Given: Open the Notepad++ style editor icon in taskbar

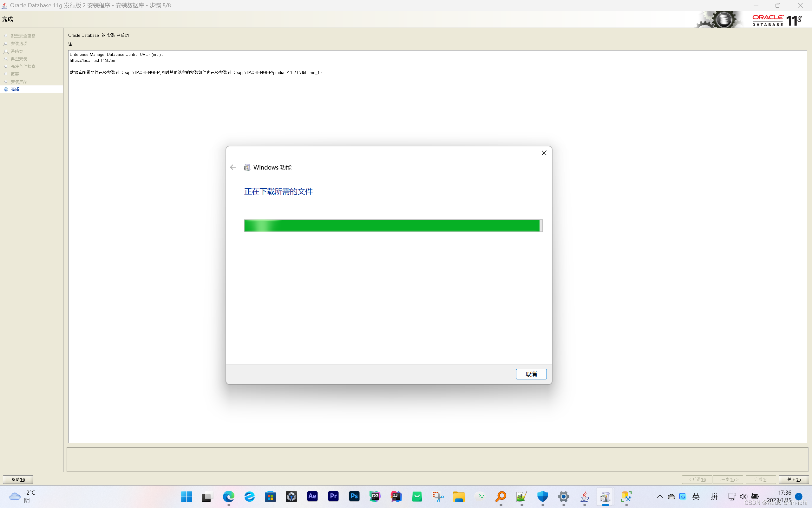Looking at the screenshot, I should (x=522, y=496).
